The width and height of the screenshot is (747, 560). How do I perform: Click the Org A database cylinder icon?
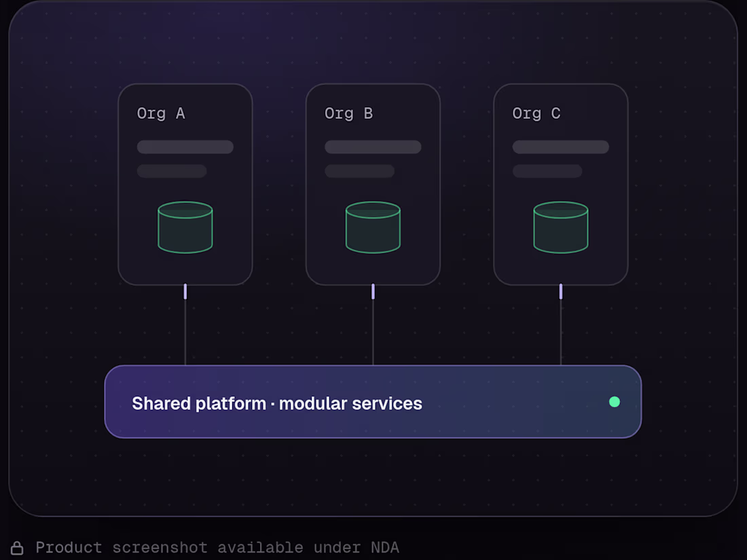[185, 227]
